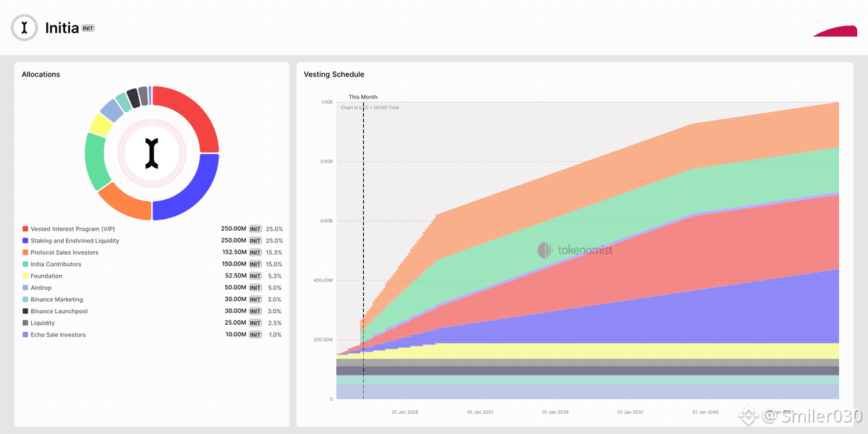Click the 5.3% Foundation percentage
868x434 pixels.
276,276
